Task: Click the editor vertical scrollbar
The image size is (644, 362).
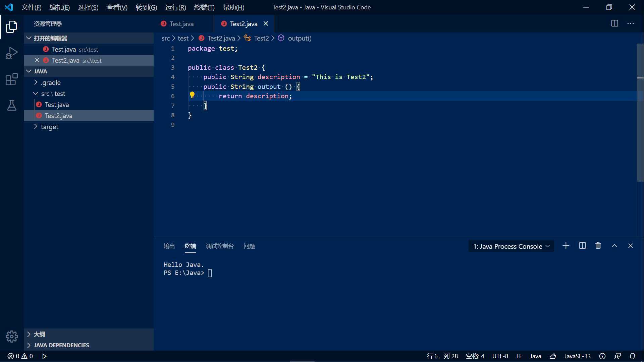Action: click(640, 113)
